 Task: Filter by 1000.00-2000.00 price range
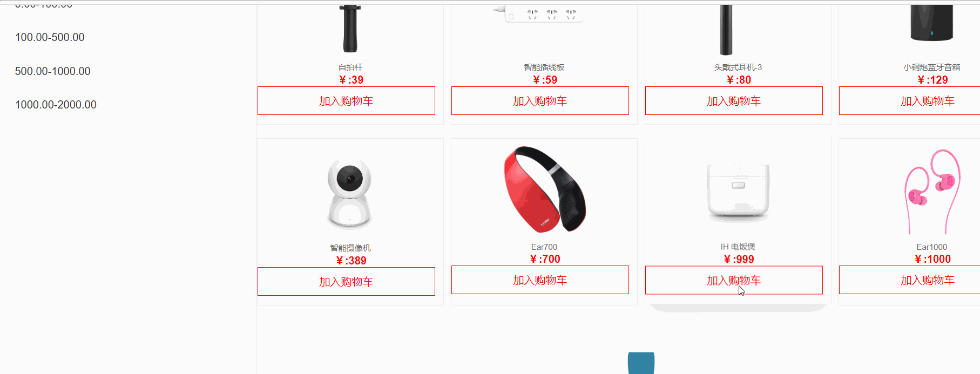(x=56, y=105)
